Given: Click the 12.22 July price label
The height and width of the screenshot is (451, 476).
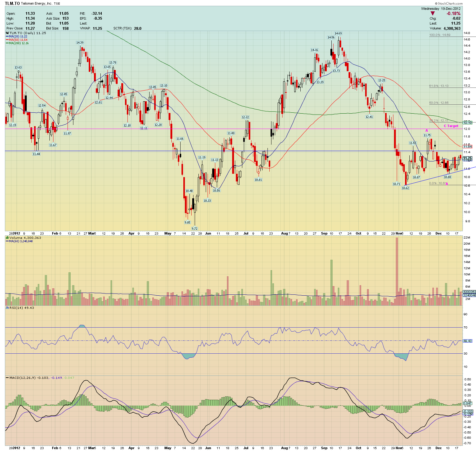Looking at the screenshot, I should pos(245,117).
